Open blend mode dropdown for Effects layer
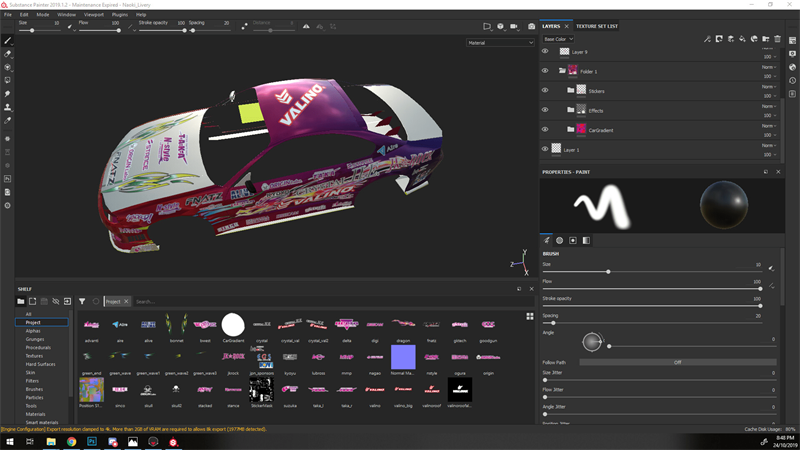 (x=768, y=106)
